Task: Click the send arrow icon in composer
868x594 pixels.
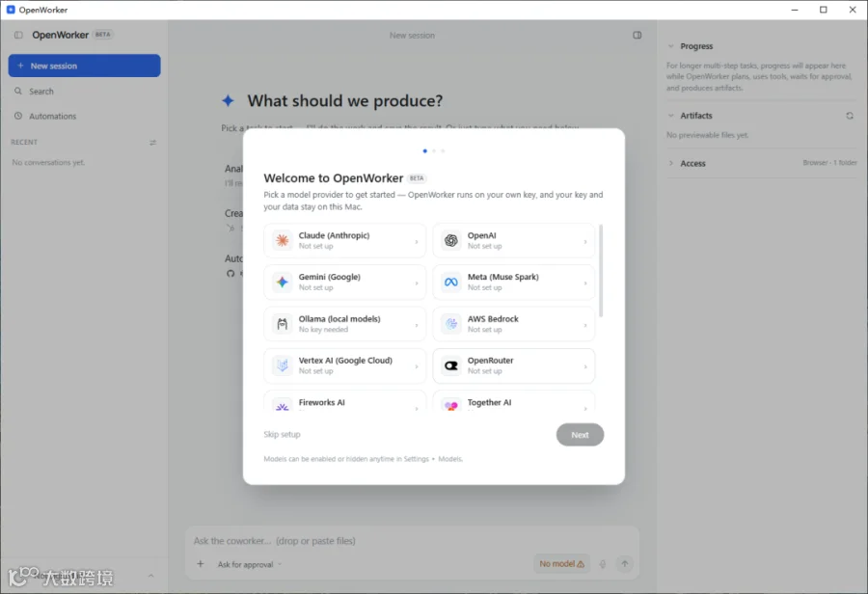Action: click(x=624, y=563)
